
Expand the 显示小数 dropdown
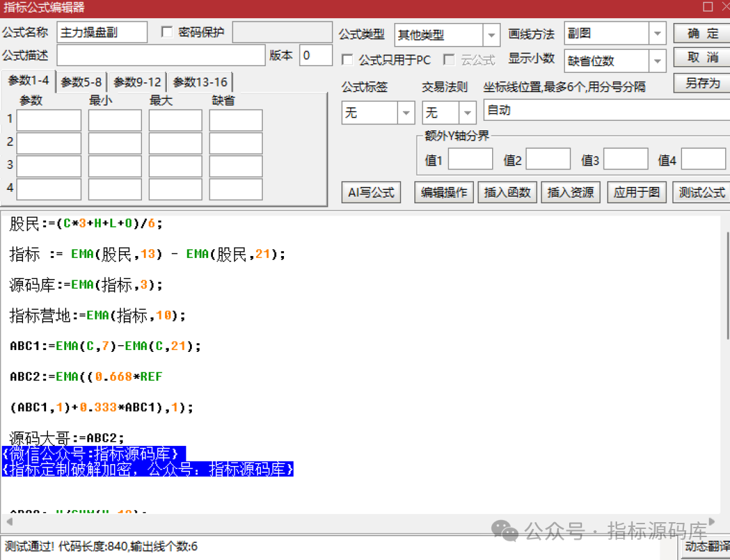(657, 61)
